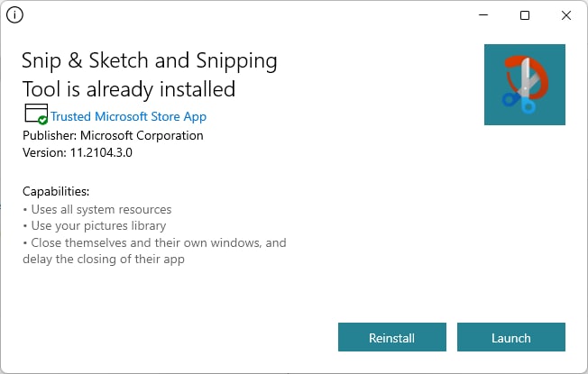Select 'Use your pictures library' capability
This screenshot has width=588, height=374.
click(94, 226)
